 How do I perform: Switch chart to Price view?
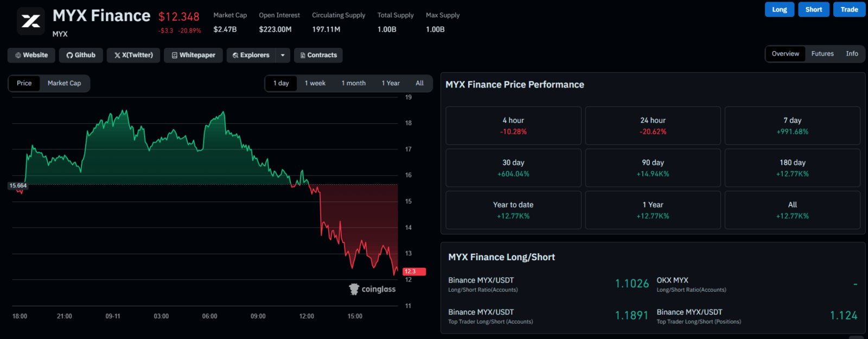tap(24, 83)
